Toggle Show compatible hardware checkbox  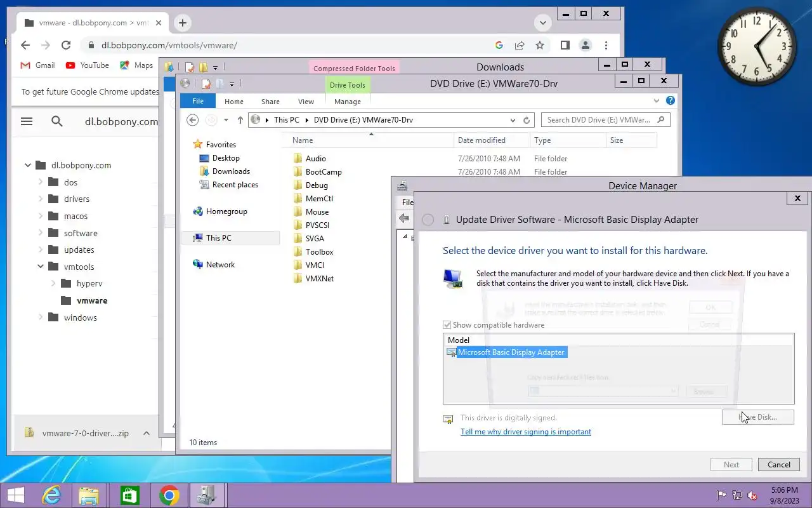[x=448, y=325]
